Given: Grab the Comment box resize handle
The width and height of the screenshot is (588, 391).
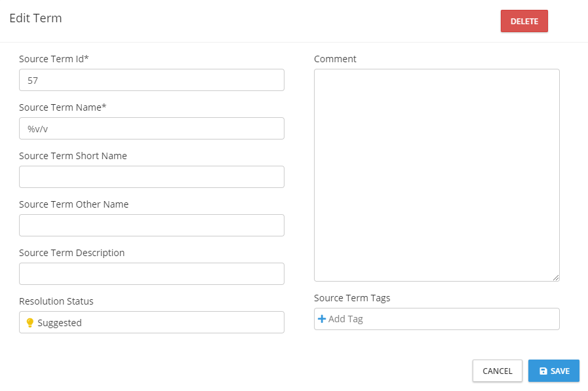Looking at the screenshot, I should point(556,278).
